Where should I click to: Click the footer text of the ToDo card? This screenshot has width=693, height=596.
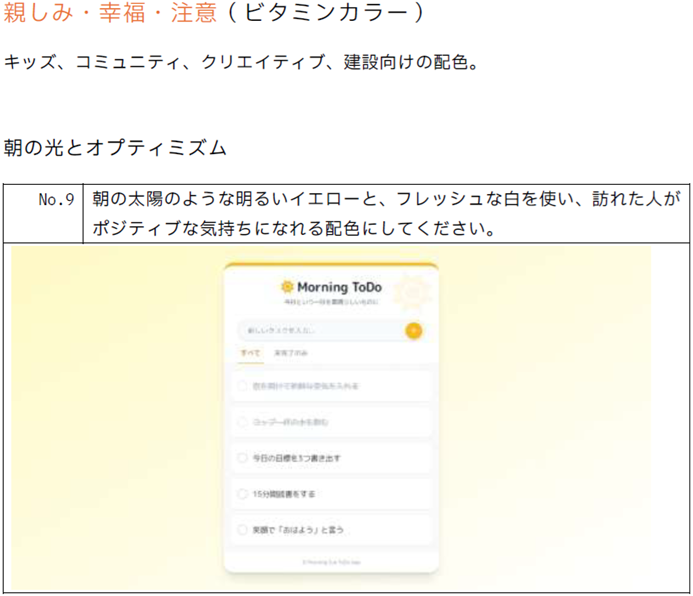331,562
